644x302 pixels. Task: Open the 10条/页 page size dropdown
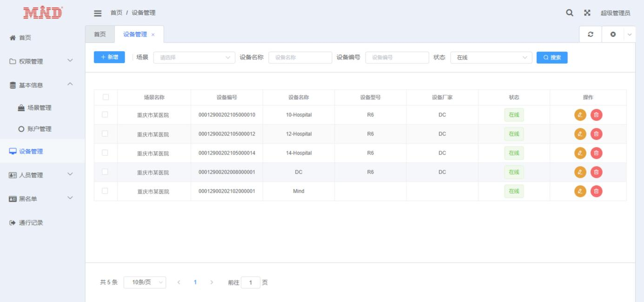coord(145,282)
